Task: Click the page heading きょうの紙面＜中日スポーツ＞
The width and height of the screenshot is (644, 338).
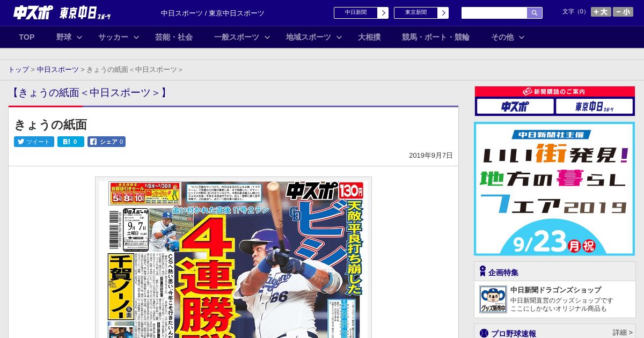Action: coord(89,92)
